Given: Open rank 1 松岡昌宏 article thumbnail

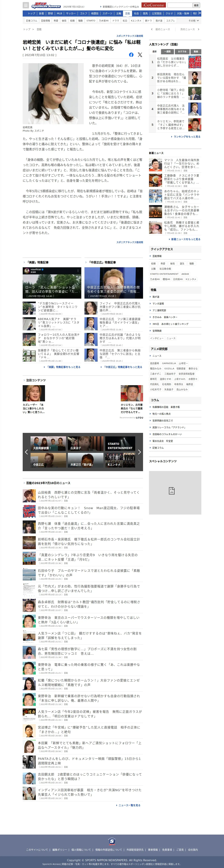Looking at the screenshot, I should pos(195,62).
